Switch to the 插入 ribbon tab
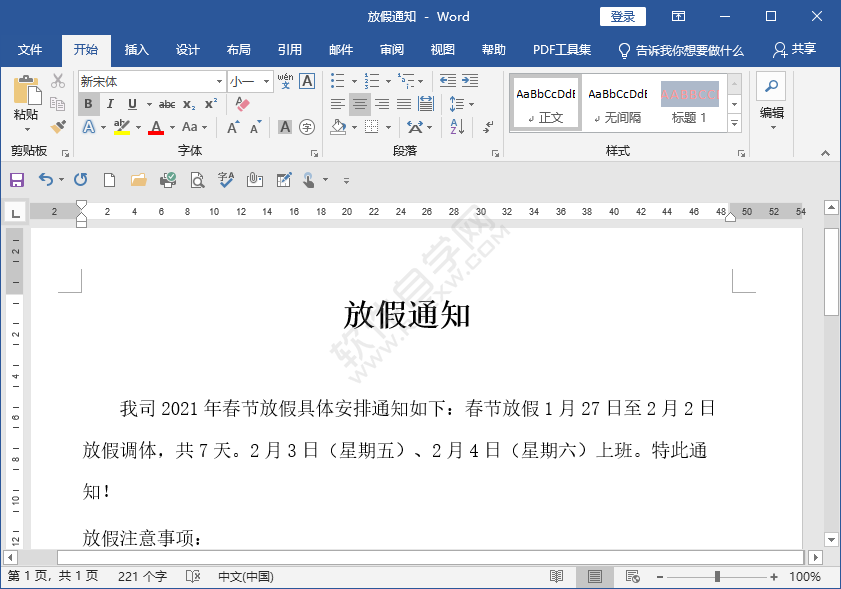 click(x=136, y=49)
